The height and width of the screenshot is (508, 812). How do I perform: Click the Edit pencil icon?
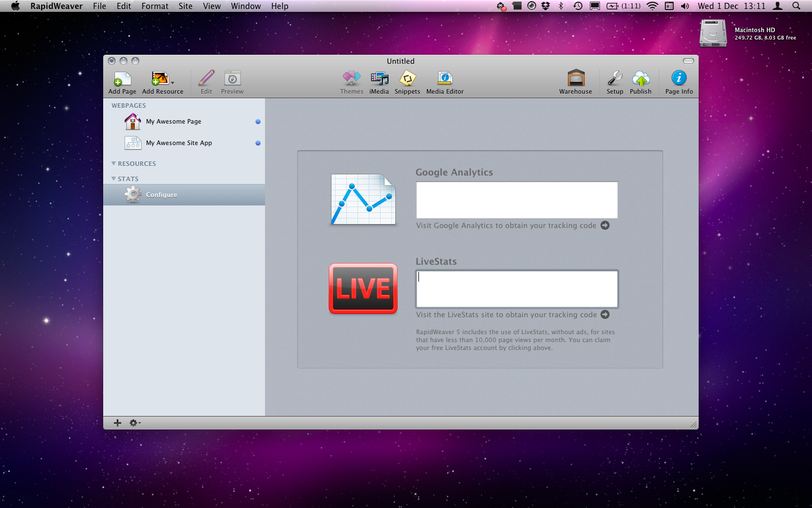(206, 78)
